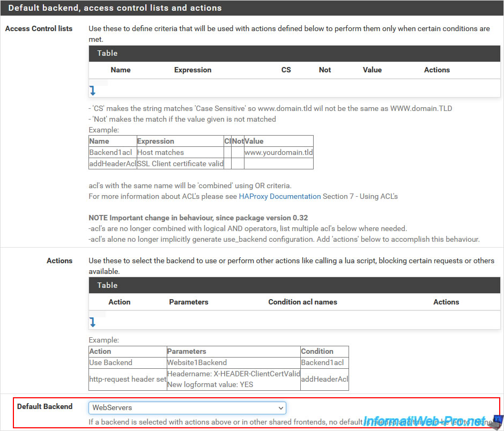Add a new Access Control list row
This screenshot has height=431, width=504.
(93, 91)
